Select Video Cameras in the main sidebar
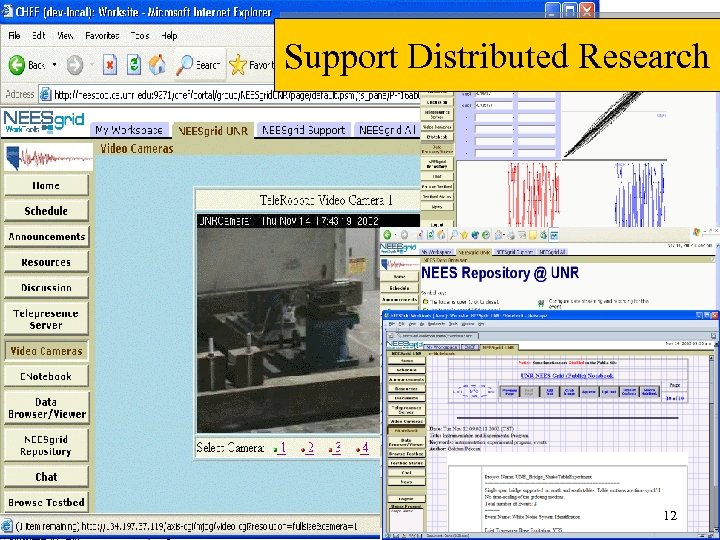The height and width of the screenshot is (540, 720). coord(46,351)
